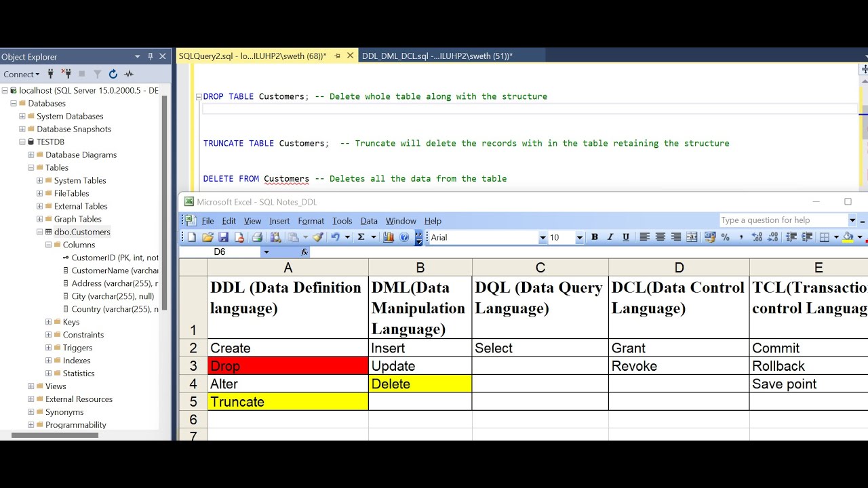
Task: Open the Connect dropdown in Object Explorer
Action: (21, 74)
